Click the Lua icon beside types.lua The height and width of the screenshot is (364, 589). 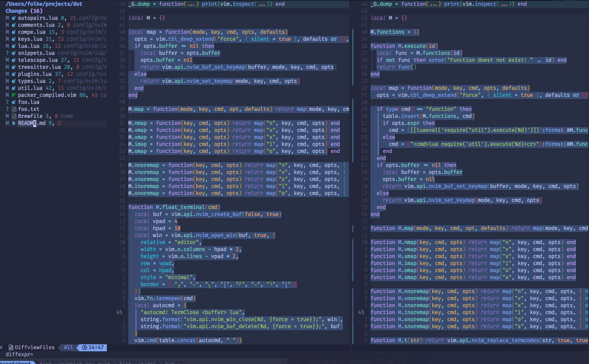[14, 81]
